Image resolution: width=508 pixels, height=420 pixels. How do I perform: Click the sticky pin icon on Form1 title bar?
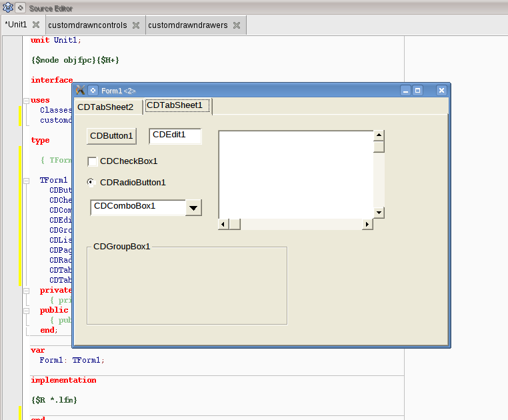pos(93,90)
